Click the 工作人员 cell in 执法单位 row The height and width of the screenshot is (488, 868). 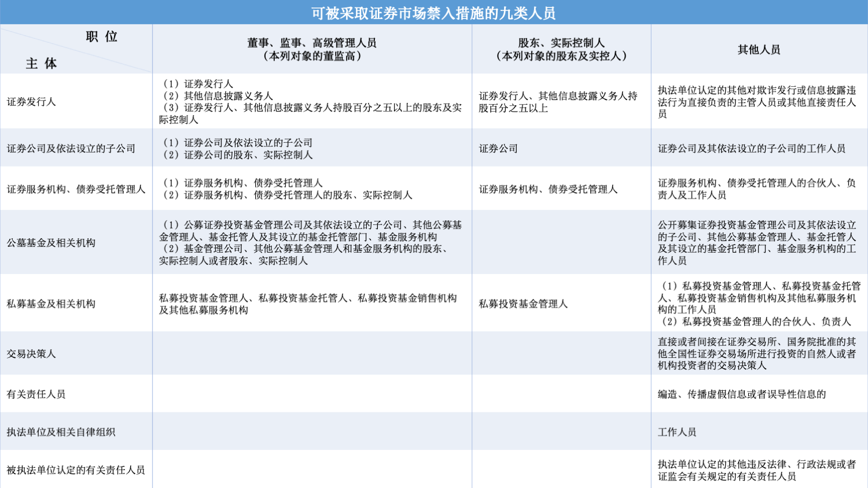(x=677, y=432)
